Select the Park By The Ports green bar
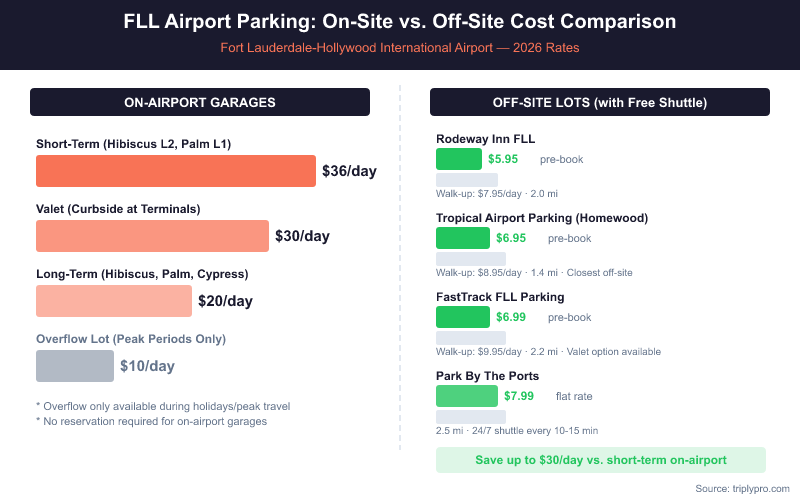Viewport: 800px width, 500px height. click(467, 396)
